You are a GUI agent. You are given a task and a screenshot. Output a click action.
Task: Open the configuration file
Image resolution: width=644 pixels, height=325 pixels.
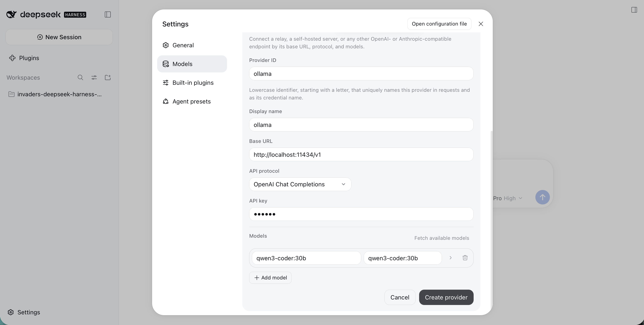439,24
